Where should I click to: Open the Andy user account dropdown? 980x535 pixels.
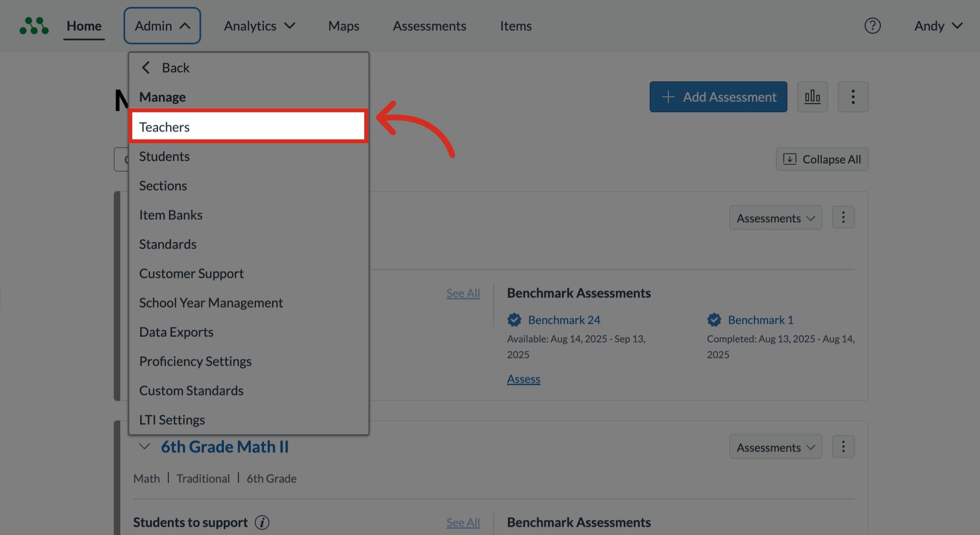tap(938, 26)
